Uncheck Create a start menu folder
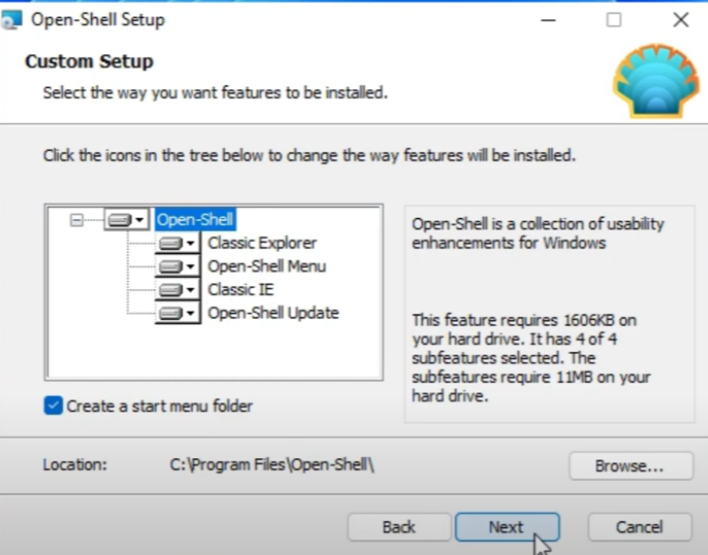Viewport: 708px width, 555px height. pyautogui.click(x=53, y=406)
